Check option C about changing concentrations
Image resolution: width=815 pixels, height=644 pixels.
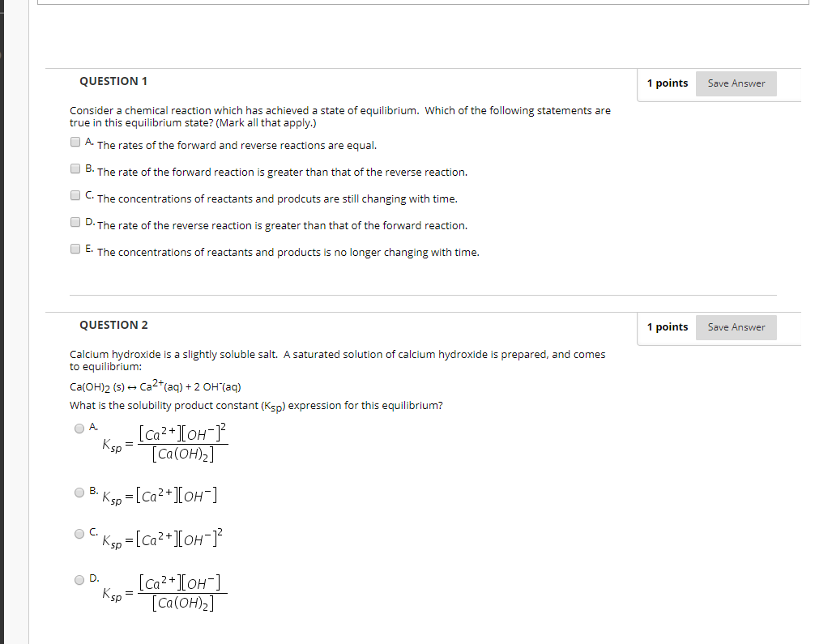tap(75, 195)
